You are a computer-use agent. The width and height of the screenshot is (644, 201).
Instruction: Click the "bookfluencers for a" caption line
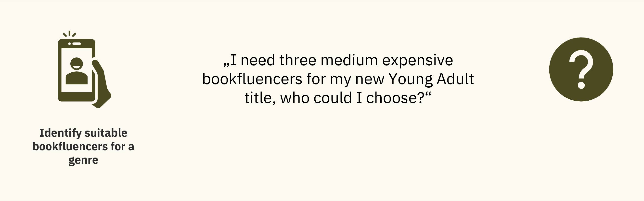(x=83, y=146)
